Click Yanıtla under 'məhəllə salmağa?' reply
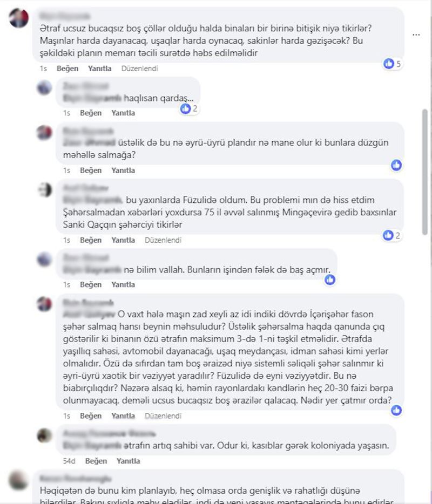The width and height of the screenshot is (432, 504). [x=123, y=171]
